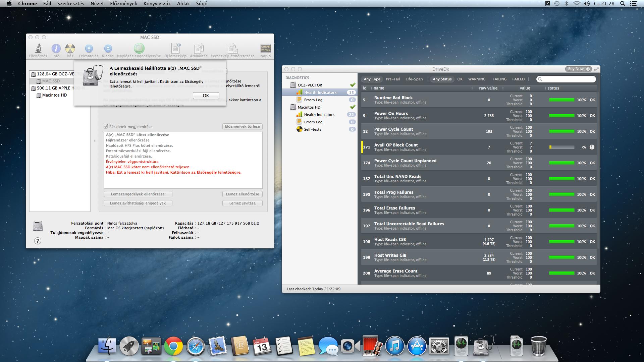
Task: Filter indicators by FAILED status
Action: coord(518,79)
